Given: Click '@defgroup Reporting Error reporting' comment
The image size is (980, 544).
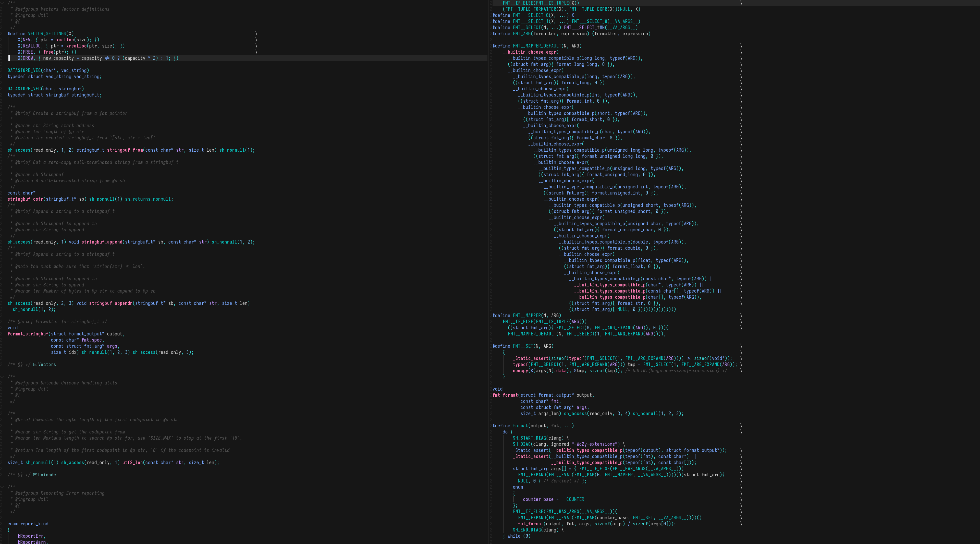Looking at the screenshot, I should pos(60,493).
